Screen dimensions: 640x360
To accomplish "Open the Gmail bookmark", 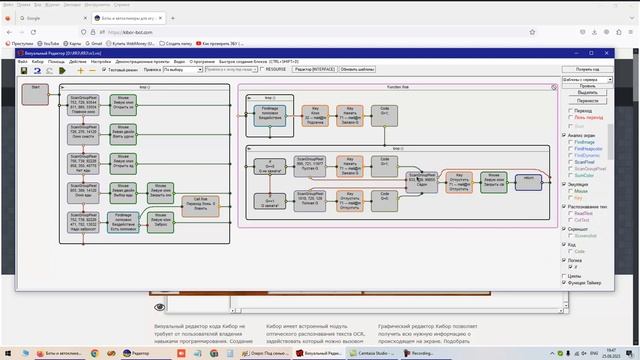I will [x=94, y=43].
